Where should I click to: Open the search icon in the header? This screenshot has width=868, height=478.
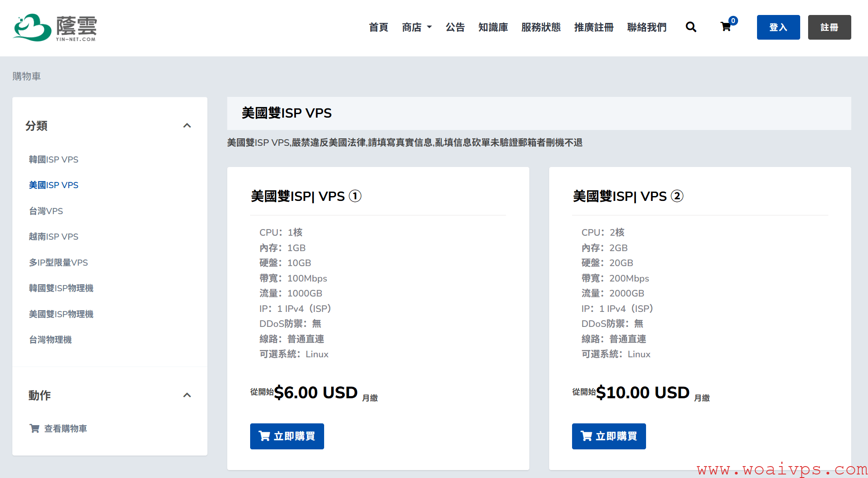pos(691,27)
